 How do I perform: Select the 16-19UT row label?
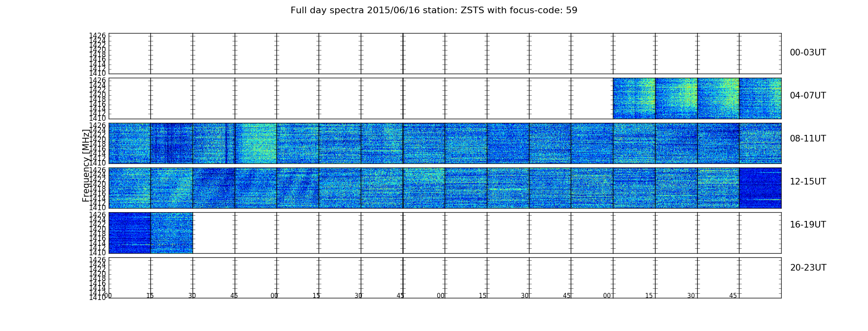pos(808,225)
